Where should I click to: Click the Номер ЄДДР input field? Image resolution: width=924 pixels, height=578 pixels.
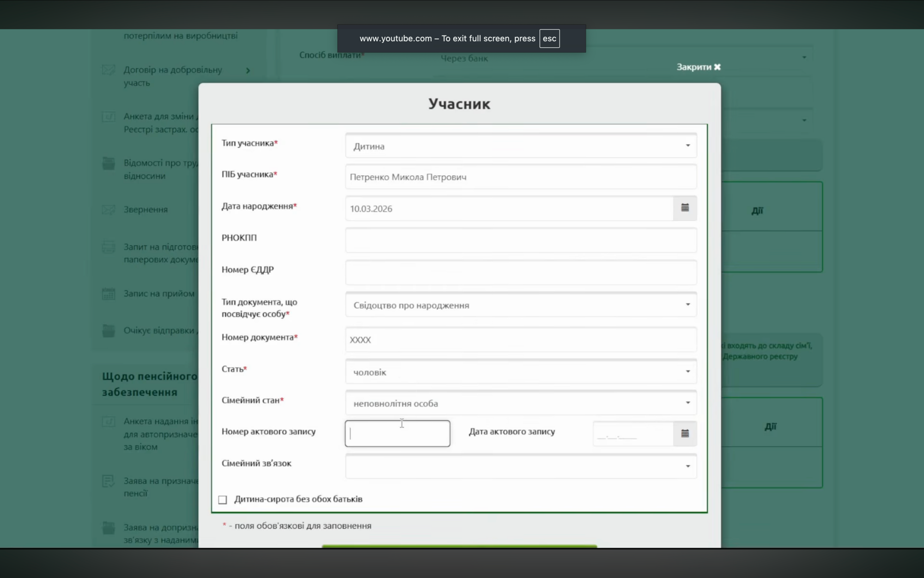[521, 272]
